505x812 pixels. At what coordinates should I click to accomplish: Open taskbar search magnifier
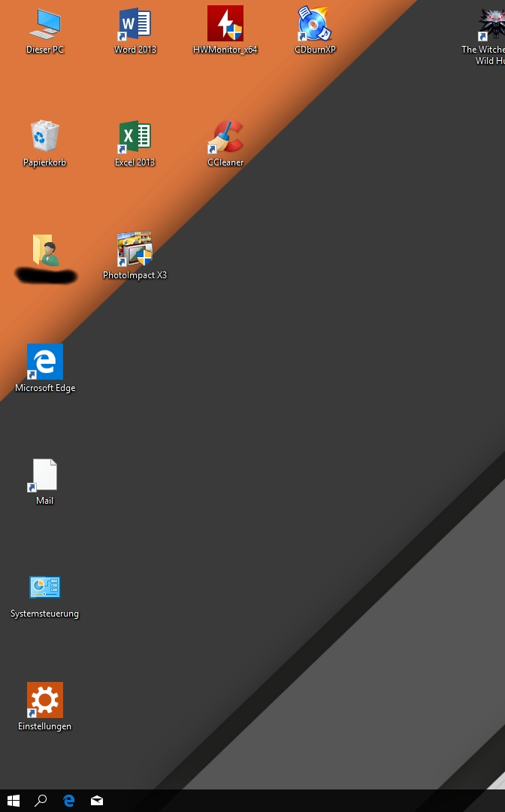coord(41,801)
